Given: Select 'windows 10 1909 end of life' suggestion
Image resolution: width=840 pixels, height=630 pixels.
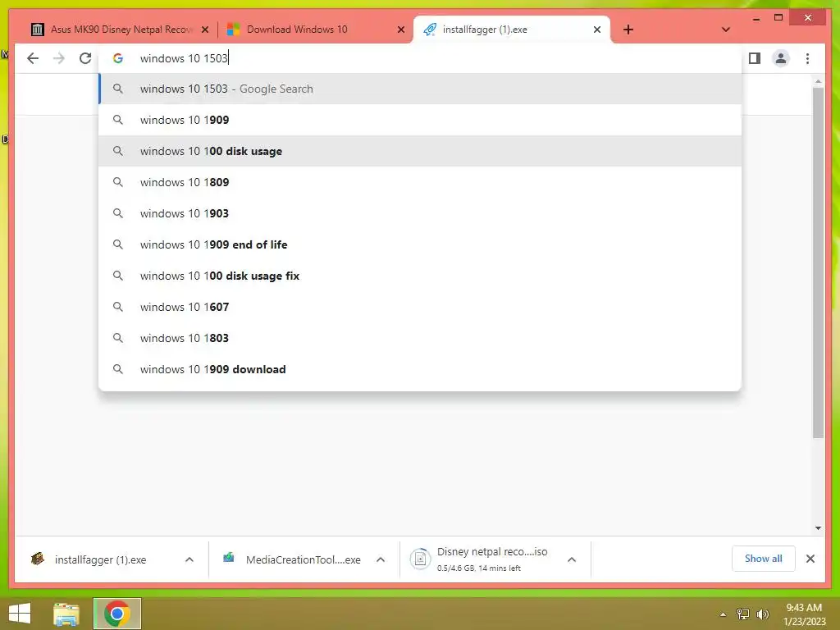Looking at the screenshot, I should (420, 244).
